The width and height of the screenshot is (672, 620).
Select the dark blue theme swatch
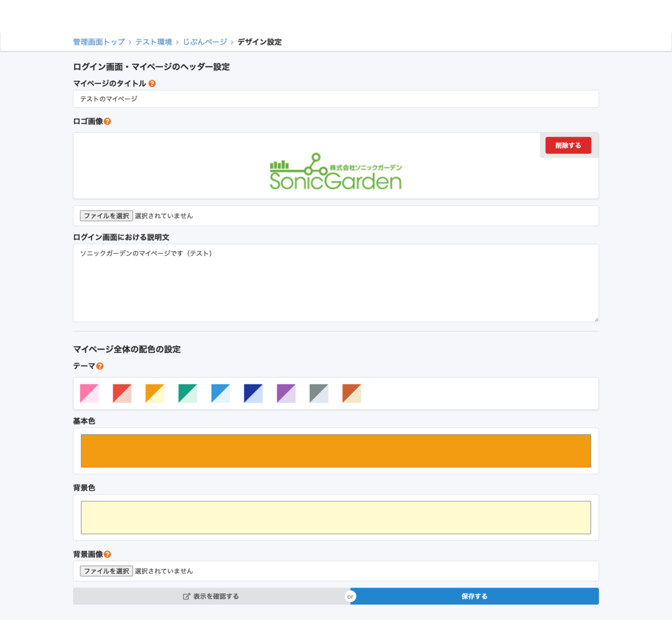click(x=253, y=393)
